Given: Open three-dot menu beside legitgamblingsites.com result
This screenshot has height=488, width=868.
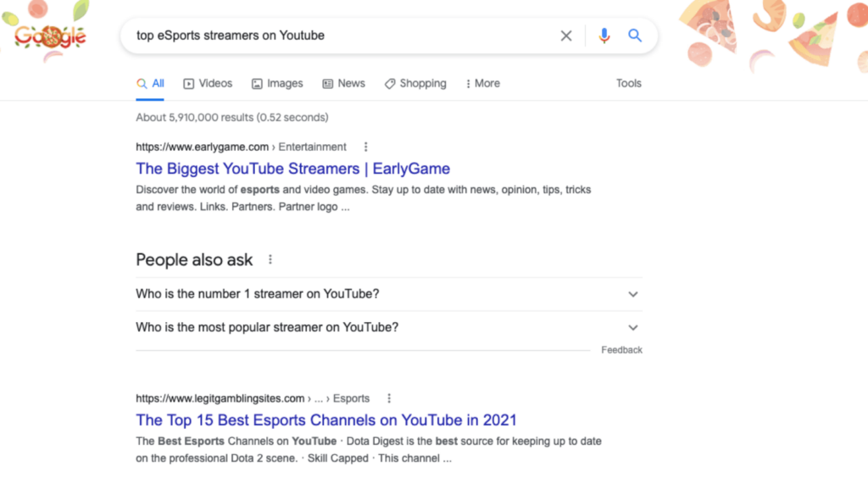Looking at the screenshot, I should 389,398.
